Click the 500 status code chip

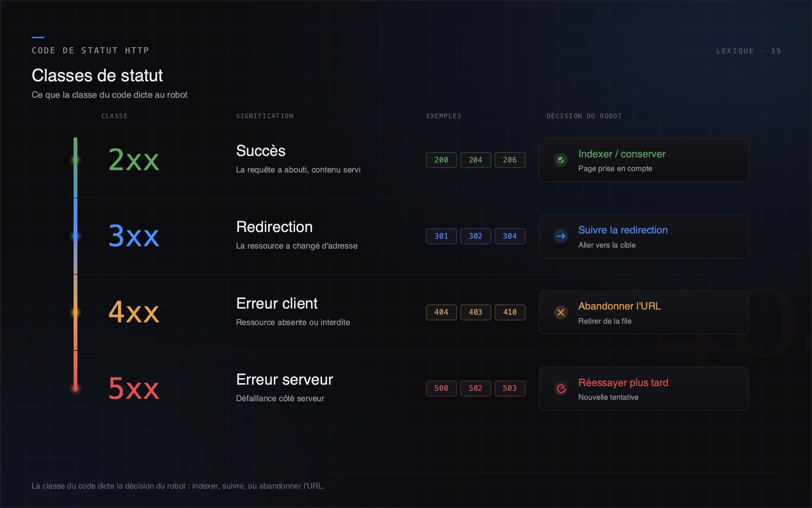(441, 388)
